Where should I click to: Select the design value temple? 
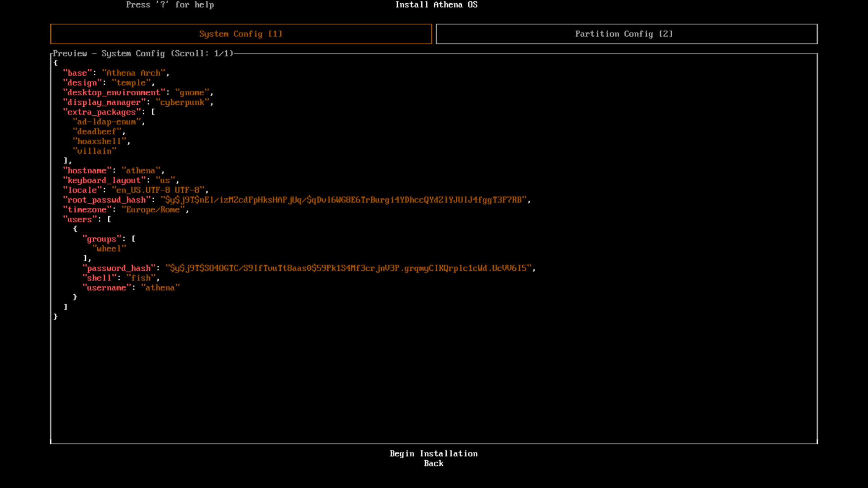[131, 83]
